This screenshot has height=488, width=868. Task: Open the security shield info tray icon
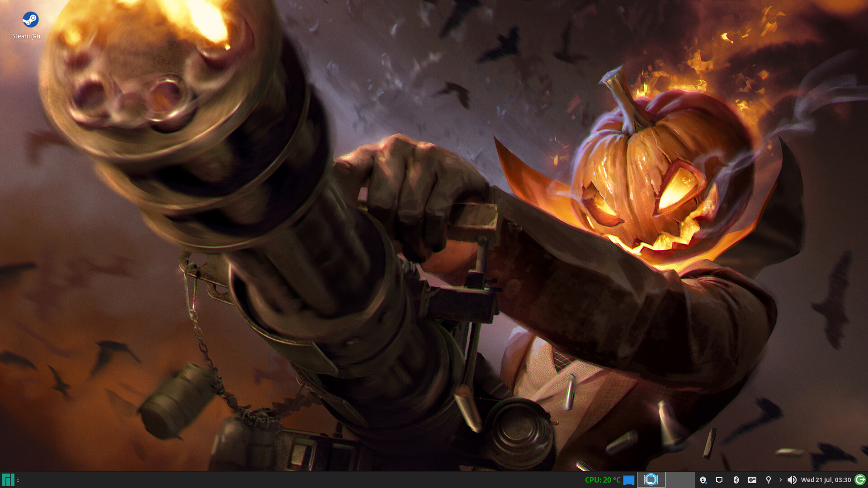point(703,480)
